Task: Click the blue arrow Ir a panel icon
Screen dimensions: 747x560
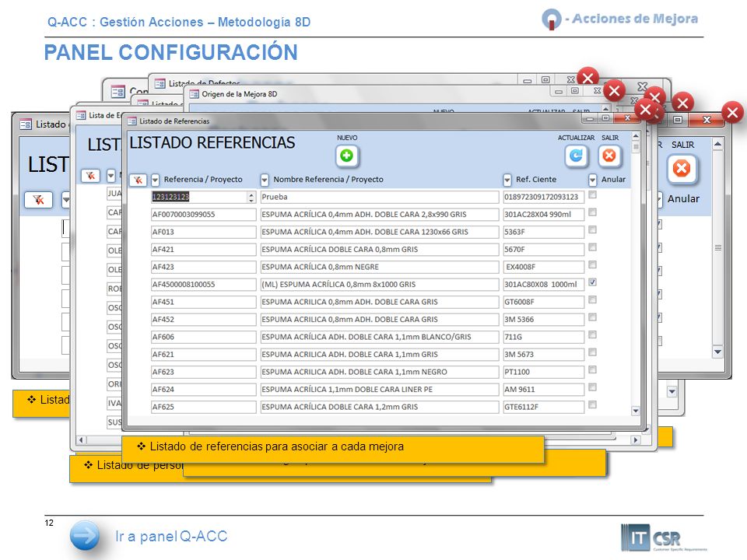Action: 84,536
